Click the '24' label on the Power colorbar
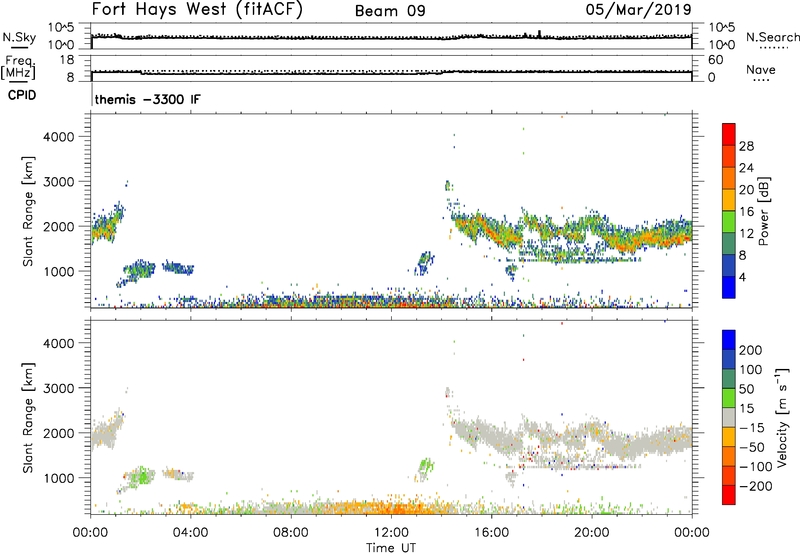 point(746,168)
